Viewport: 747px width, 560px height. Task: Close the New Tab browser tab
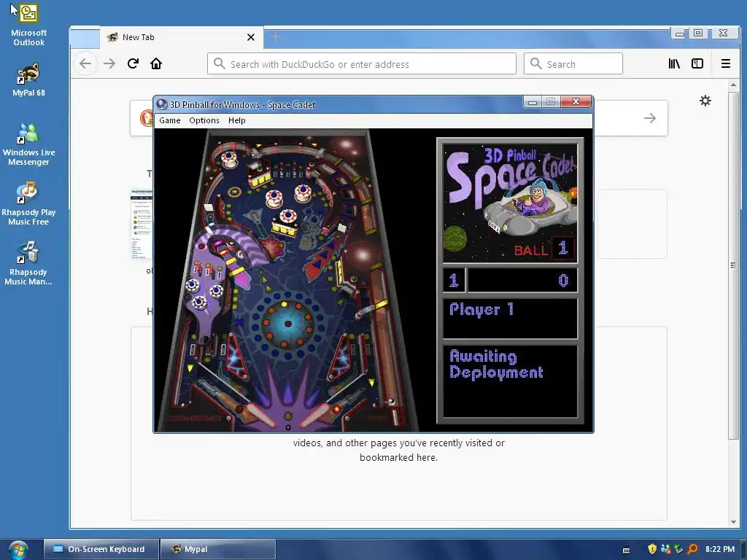(251, 37)
